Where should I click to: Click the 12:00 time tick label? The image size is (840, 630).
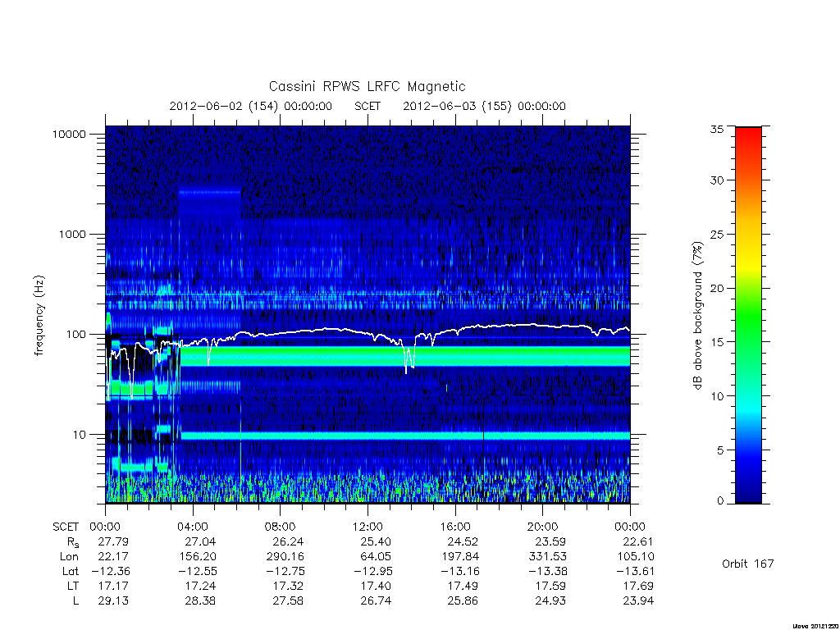click(367, 527)
